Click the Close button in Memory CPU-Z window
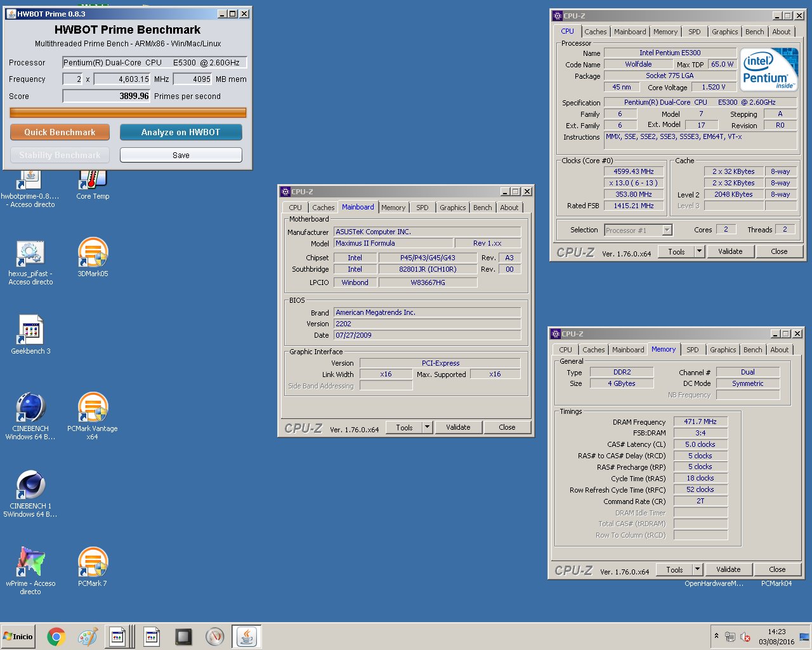The image size is (812, 650). point(777,569)
